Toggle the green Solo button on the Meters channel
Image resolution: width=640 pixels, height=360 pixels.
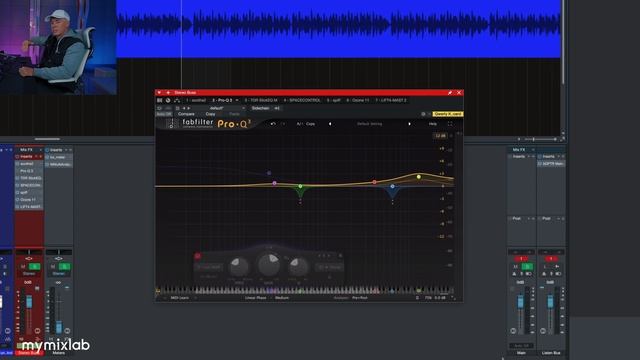(64, 267)
